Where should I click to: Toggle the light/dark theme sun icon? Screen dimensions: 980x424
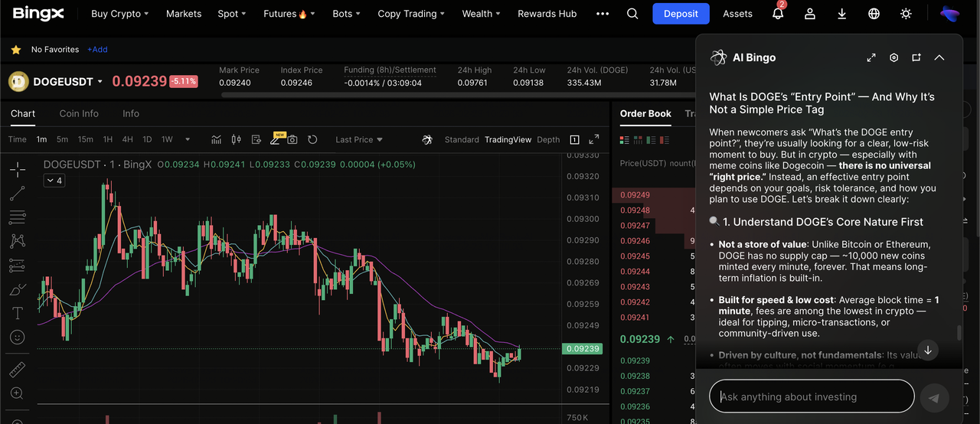pyautogui.click(x=906, y=14)
